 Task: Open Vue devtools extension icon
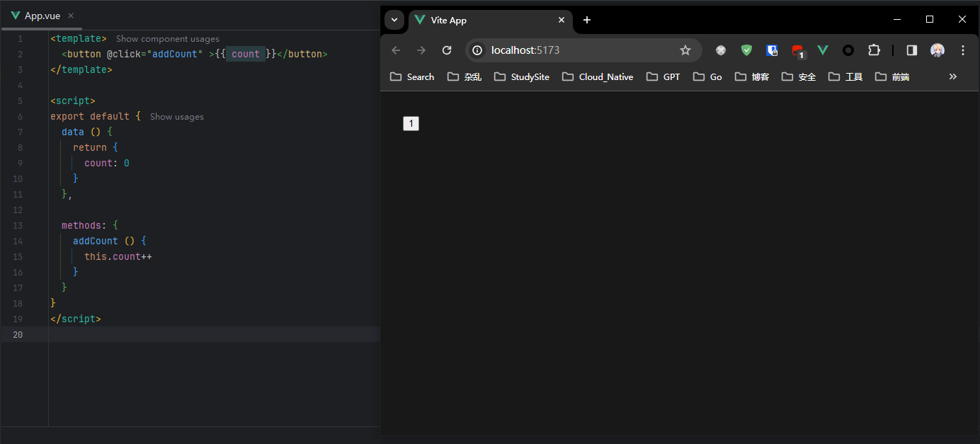[x=823, y=50]
